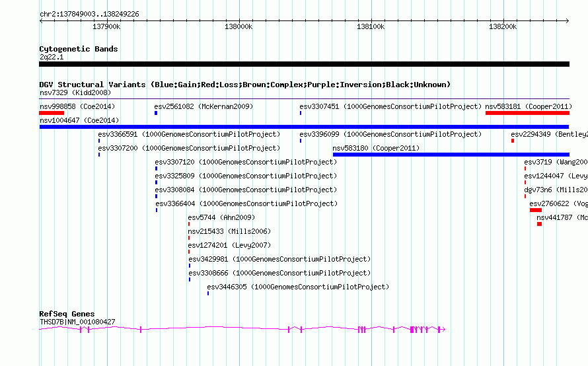Click esv3307451 1000Genomes variant label
The height and width of the screenshot is (366, 588).
click(390, 106)
